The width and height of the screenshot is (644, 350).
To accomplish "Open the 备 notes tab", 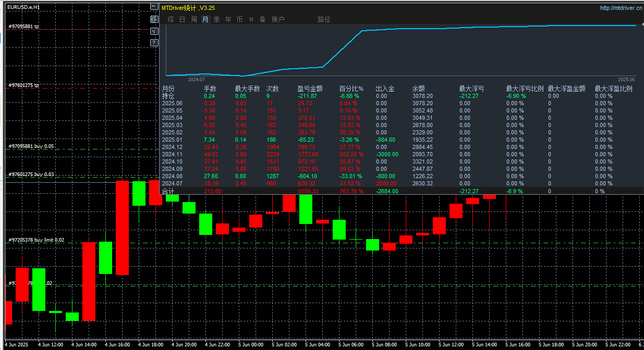I will click(262, 19).
